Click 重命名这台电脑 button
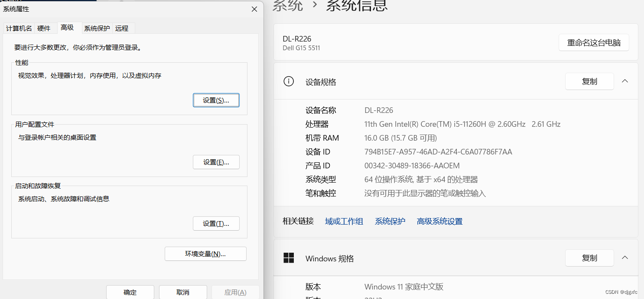The height and width of the screenshot is (299, 644). 594,42
